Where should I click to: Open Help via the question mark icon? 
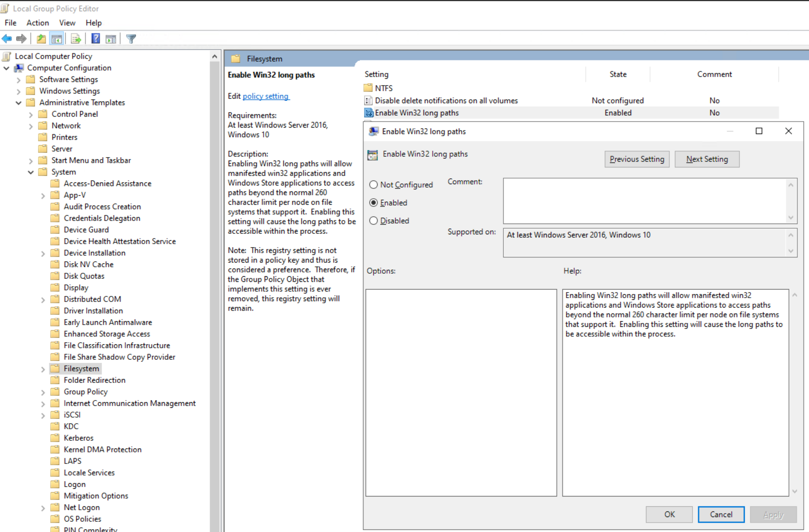point(95,39)
